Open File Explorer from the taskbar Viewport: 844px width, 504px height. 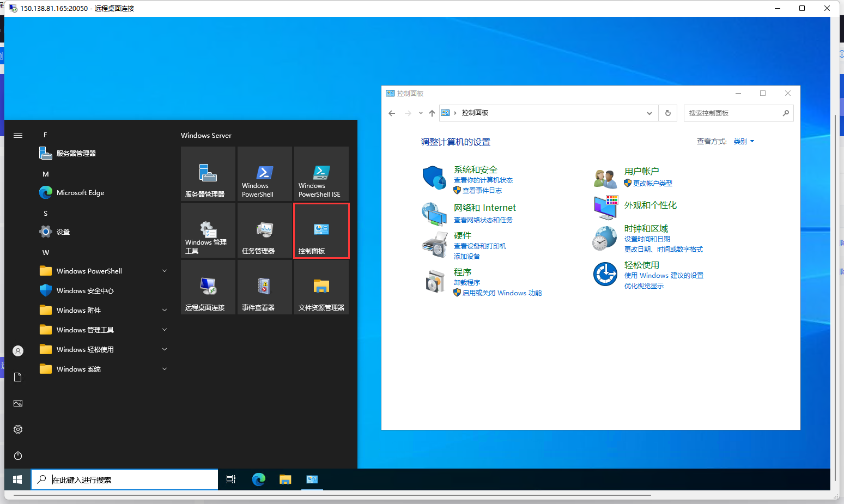click(x=286, y=479)
